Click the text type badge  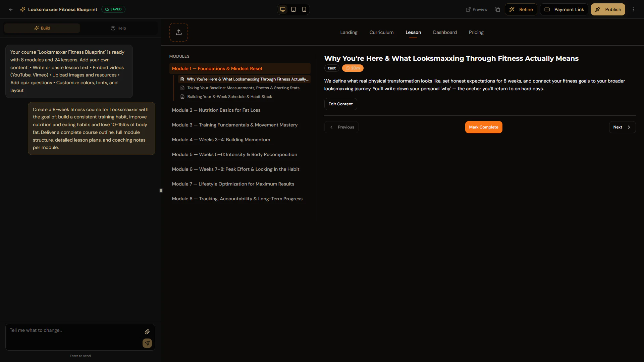click(332, 68)
